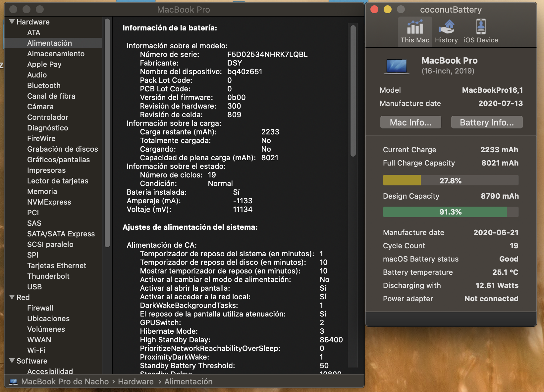Select Bluetooth in the sidebar
The height and width of the screenshot is (392, 544).
point(44,85)
